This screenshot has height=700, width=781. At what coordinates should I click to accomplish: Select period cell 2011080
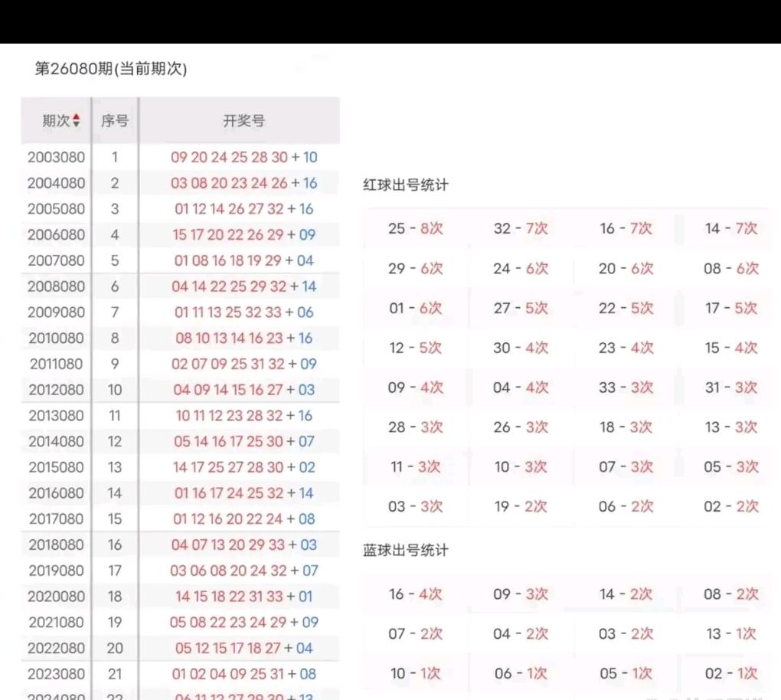click(57, 365)
